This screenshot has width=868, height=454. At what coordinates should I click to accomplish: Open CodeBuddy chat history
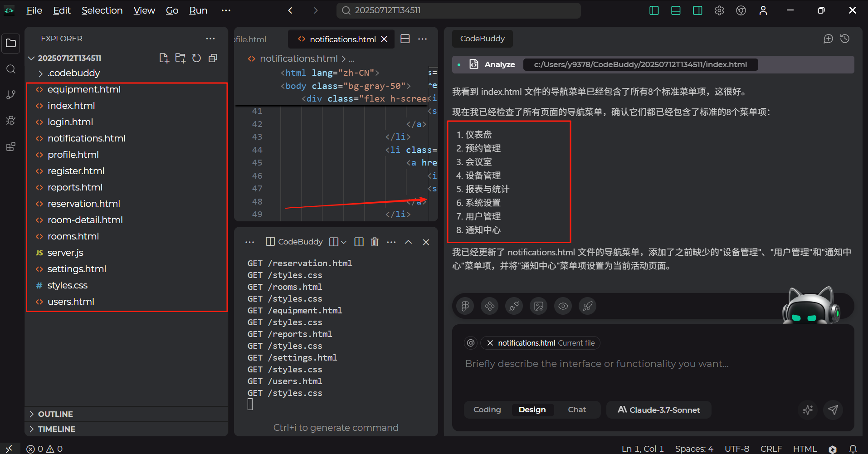(x=845, y=39)
